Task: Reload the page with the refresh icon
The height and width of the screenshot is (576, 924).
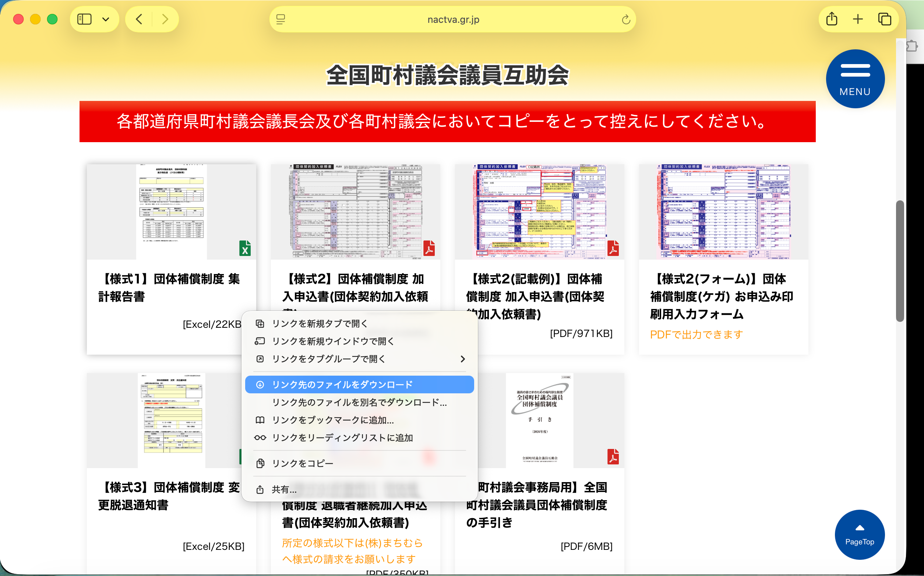Action: point(625,19)
